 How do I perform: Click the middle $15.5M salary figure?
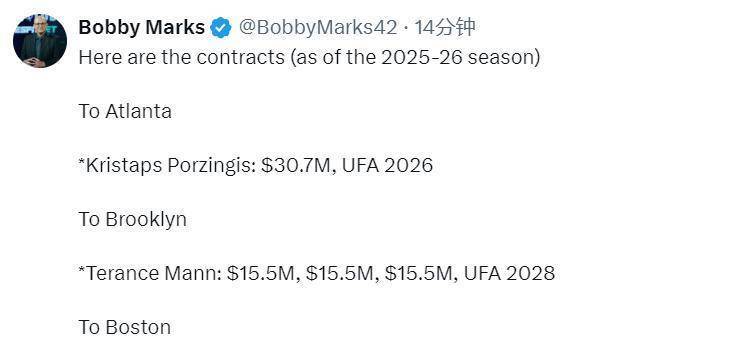(x=343, y=273)
